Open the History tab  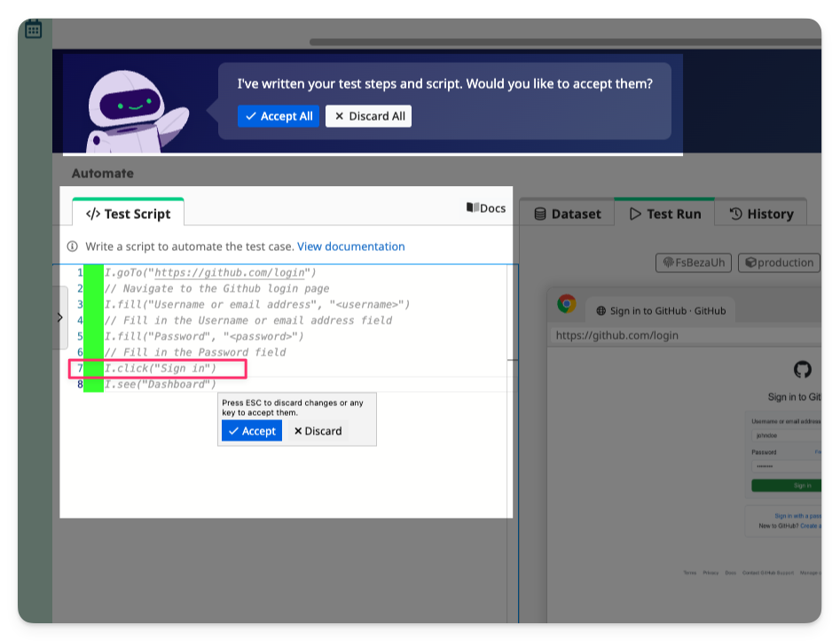coord(761,214)
